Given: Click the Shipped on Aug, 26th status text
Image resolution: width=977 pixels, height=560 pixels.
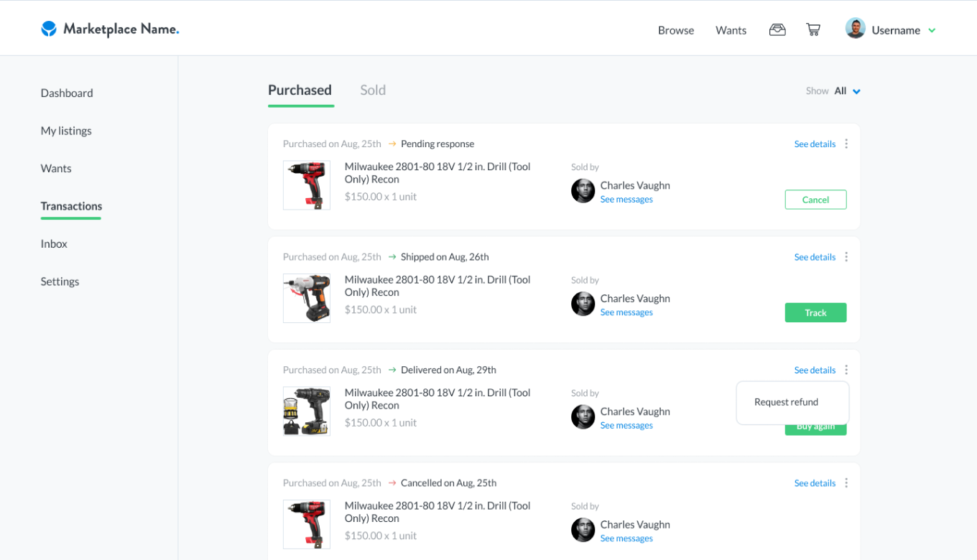Looking at the screenshot, I should 445,257.
